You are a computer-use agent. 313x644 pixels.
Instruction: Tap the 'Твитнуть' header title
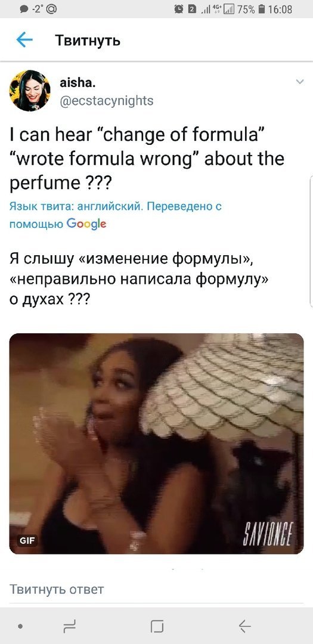coord(88,41)
